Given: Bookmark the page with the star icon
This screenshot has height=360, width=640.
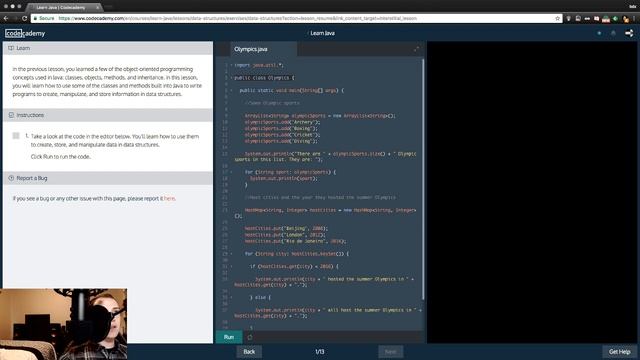Looking at the screenshot, I should pos(557,18).
